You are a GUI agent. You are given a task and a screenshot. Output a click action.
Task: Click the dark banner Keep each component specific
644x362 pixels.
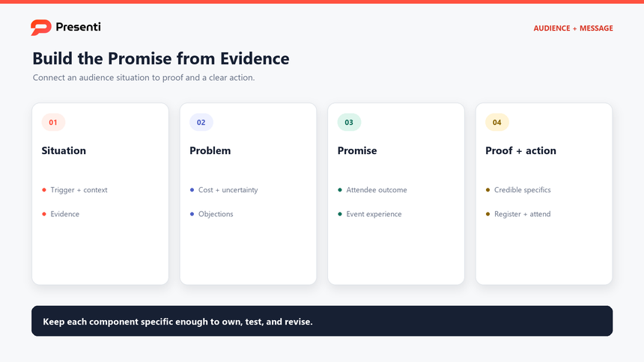click(322, 321)
